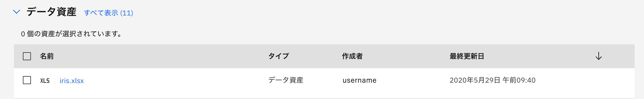Viewport: 644px width, 99px height.
Task: Collapse the データ資産 section chevron
Action: (x=17, y=12)
